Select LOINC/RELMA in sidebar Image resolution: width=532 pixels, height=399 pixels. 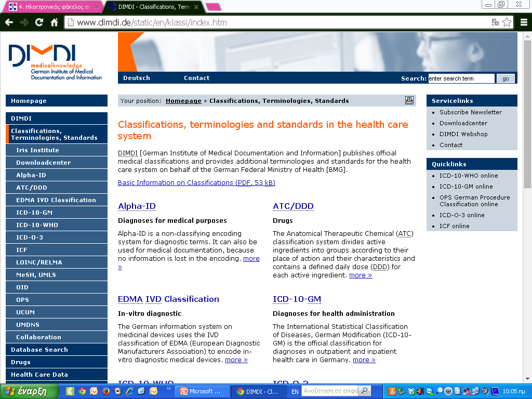(x=57, y=262)
